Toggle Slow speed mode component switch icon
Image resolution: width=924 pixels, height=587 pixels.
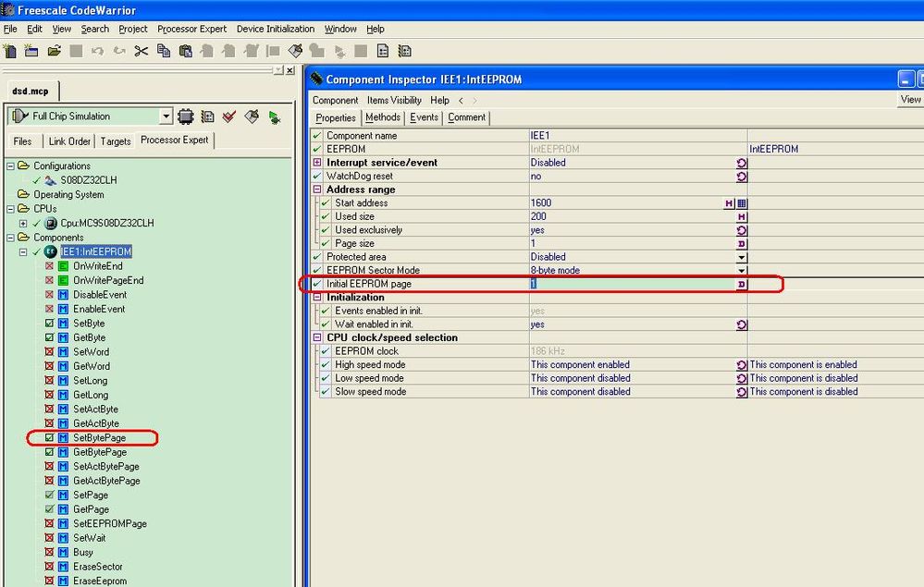tap(742, 392)
